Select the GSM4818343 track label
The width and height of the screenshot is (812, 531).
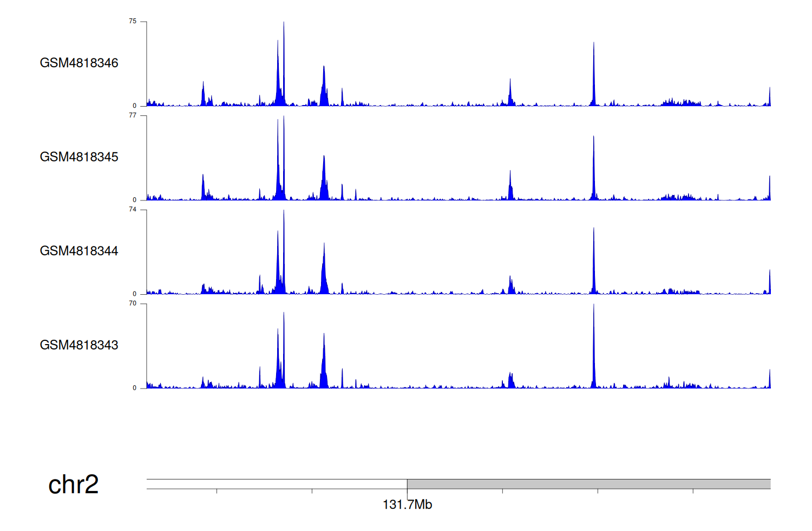(x=79, y=345)
